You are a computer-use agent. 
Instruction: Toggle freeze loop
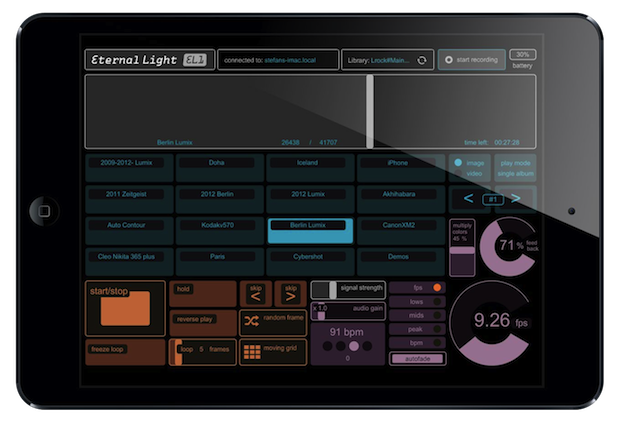click(x=125, y=352)
